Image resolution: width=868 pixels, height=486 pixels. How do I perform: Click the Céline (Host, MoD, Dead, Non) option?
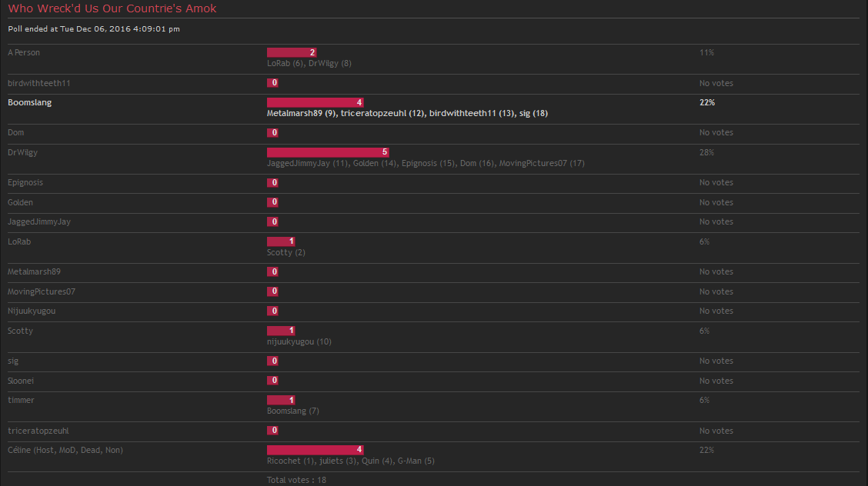pos(65,450)
